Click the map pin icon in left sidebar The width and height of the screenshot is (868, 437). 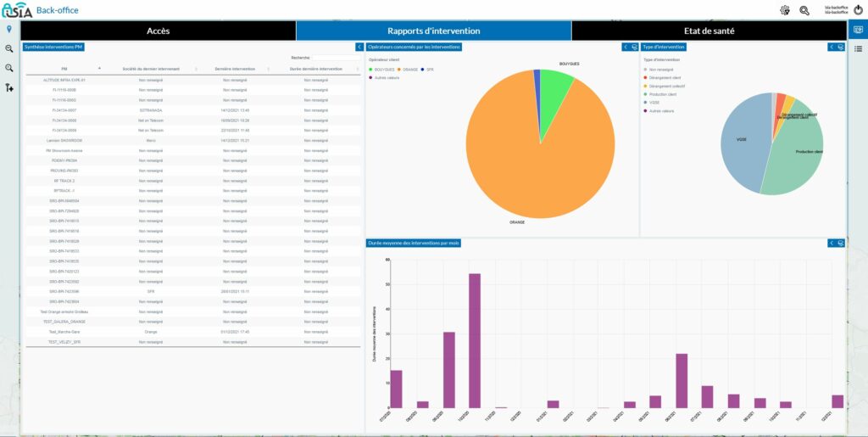[x=8, y=29]
